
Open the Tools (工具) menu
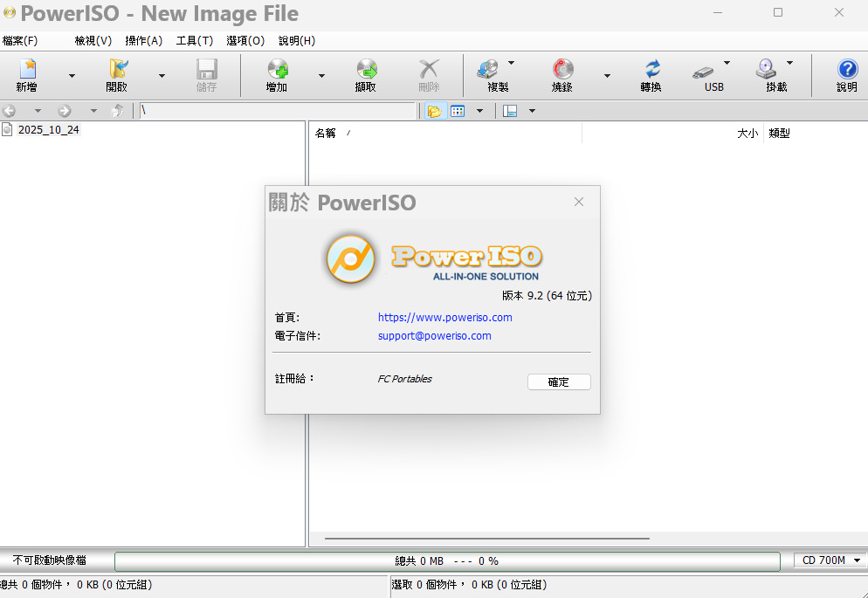point(194,41)
